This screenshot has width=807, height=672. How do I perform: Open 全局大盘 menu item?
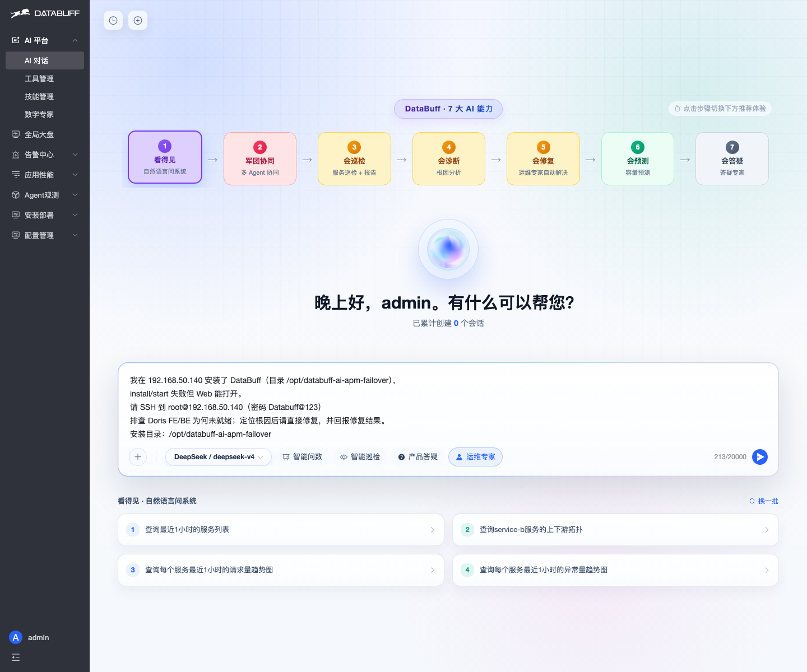tap(45, 134)
